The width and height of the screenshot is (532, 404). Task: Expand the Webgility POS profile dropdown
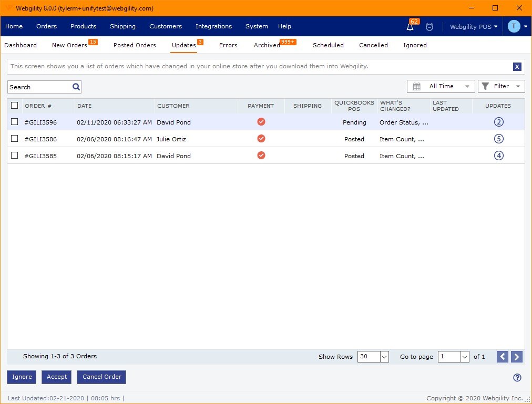point(474,26)
